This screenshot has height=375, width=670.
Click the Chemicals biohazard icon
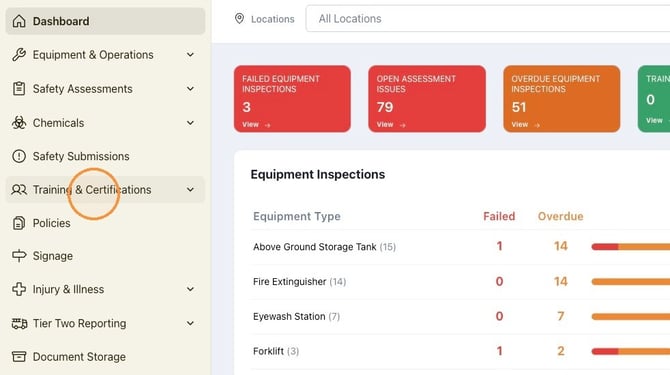pyautogui.click(x=19, y=123)
